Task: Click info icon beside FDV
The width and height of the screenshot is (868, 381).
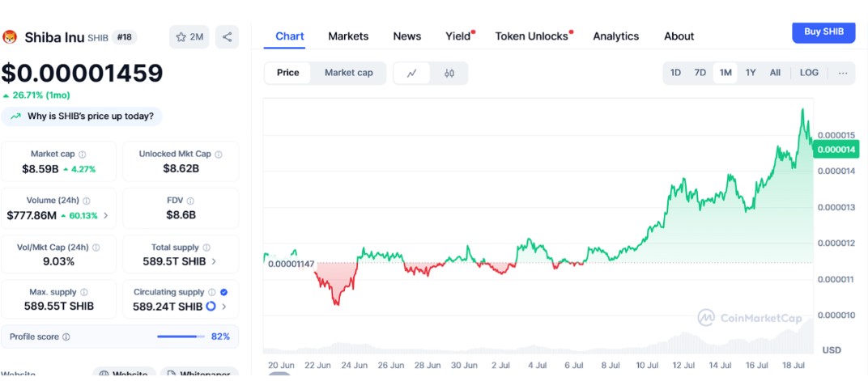Action: tap(190, 201)
